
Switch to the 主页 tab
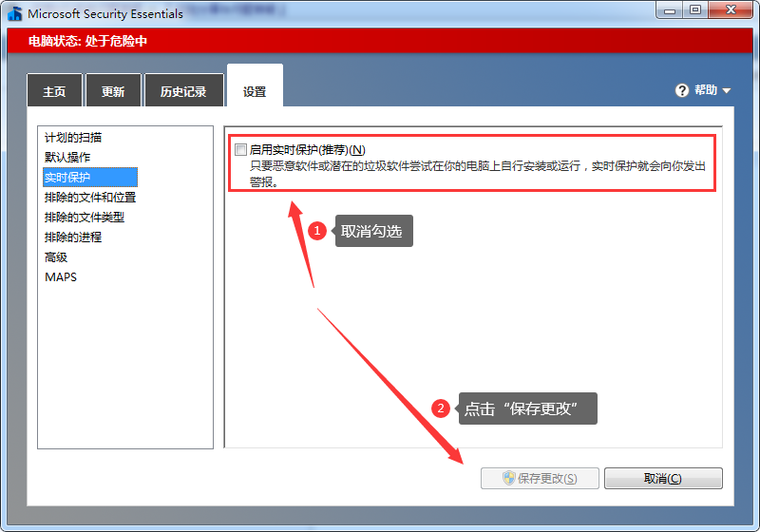(54, 90)
